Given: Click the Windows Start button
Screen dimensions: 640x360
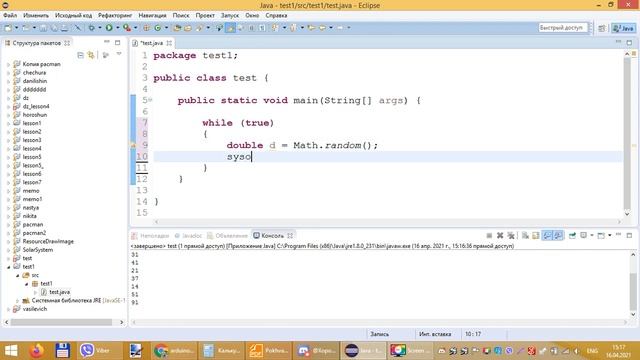Looking at the screenshot, I should 11,351.
